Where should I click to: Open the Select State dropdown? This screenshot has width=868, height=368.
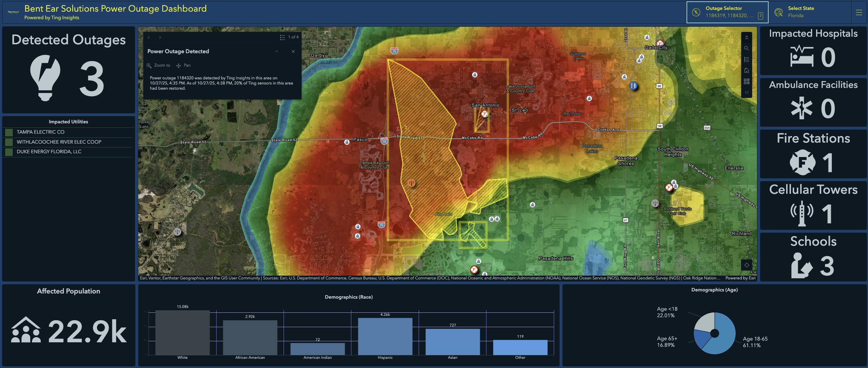[811, 12]
